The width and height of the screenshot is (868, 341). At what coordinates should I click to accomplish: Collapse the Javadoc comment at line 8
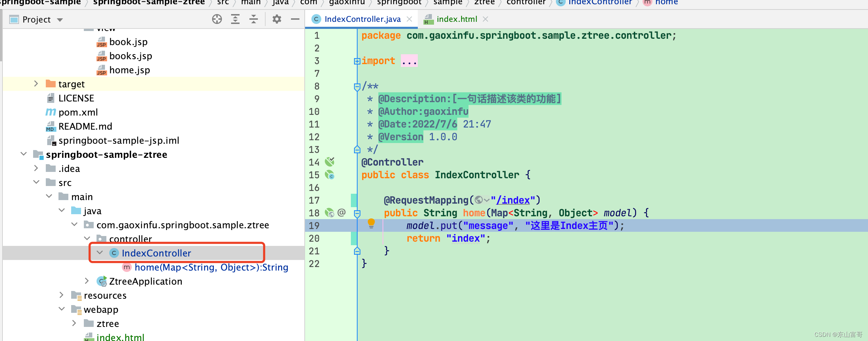(x=357, y=87)
